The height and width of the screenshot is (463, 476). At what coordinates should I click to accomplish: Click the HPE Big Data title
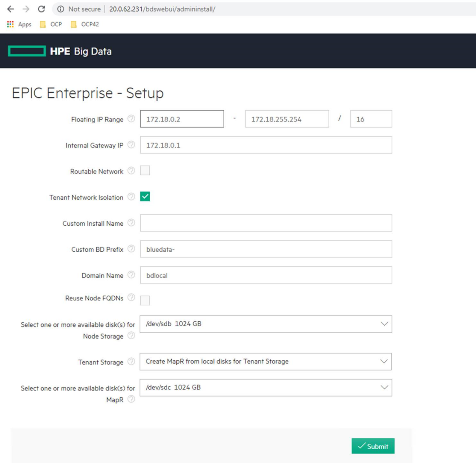pyautogui.click(x=81, y=51)
